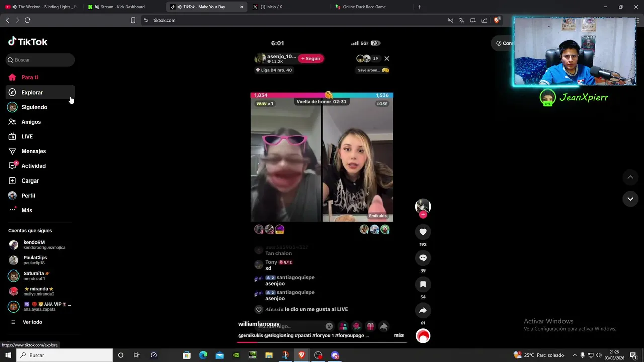Like the video with heart icon
The image size is (644, 362).
pyautogui.click(x=423, y=232)
